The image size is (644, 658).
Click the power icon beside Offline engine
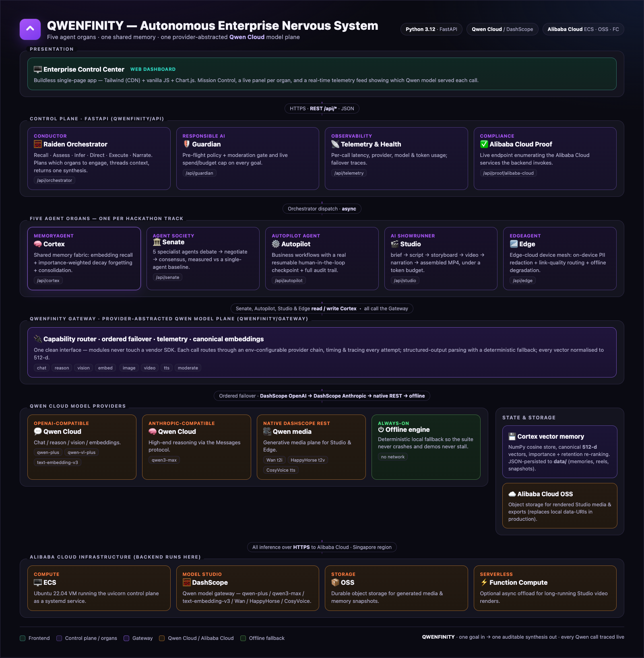[x=381, y=429]
